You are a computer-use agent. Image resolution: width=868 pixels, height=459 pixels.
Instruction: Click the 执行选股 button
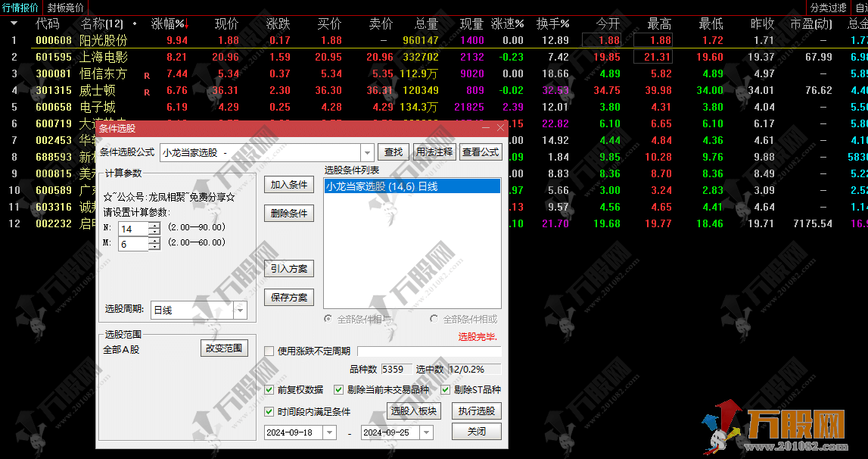477,411
